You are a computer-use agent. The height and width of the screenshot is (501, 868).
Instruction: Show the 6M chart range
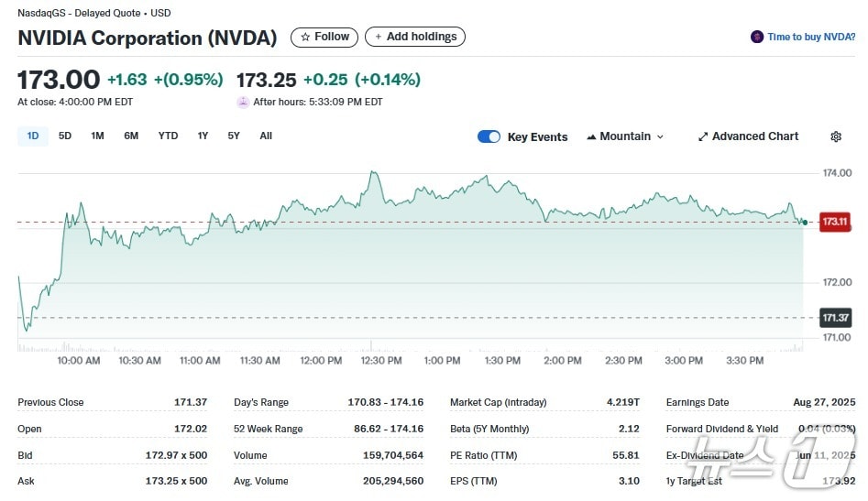pos(131,136)
